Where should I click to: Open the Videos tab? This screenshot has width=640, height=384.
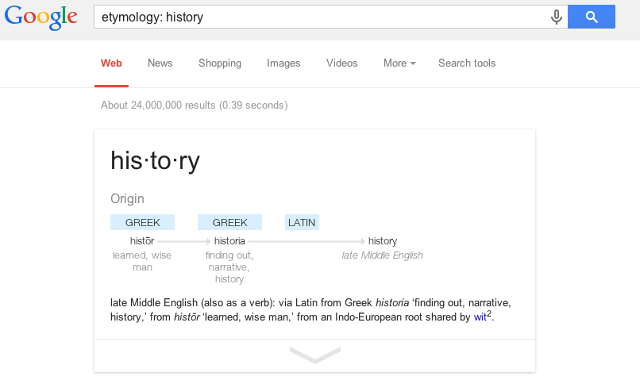(342, 63)
